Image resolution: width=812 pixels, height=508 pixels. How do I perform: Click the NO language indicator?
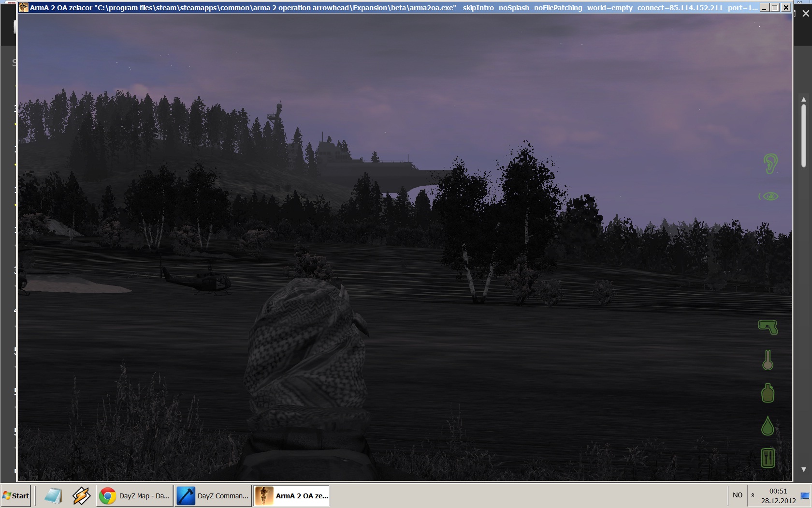738,495
